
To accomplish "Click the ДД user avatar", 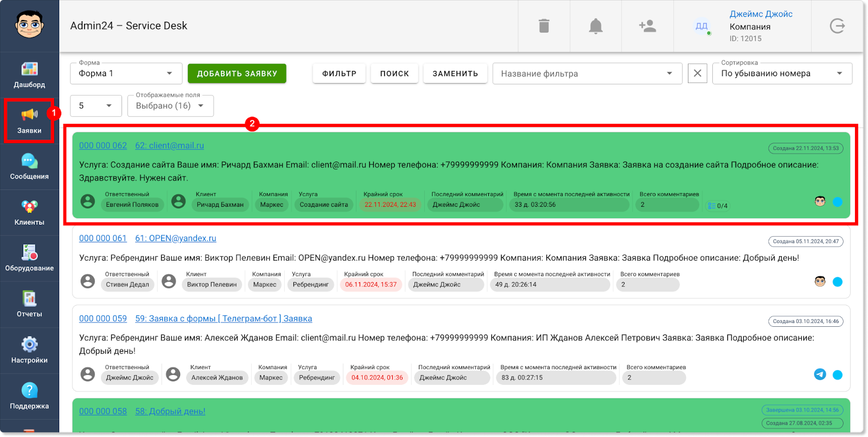I will 702,26.
